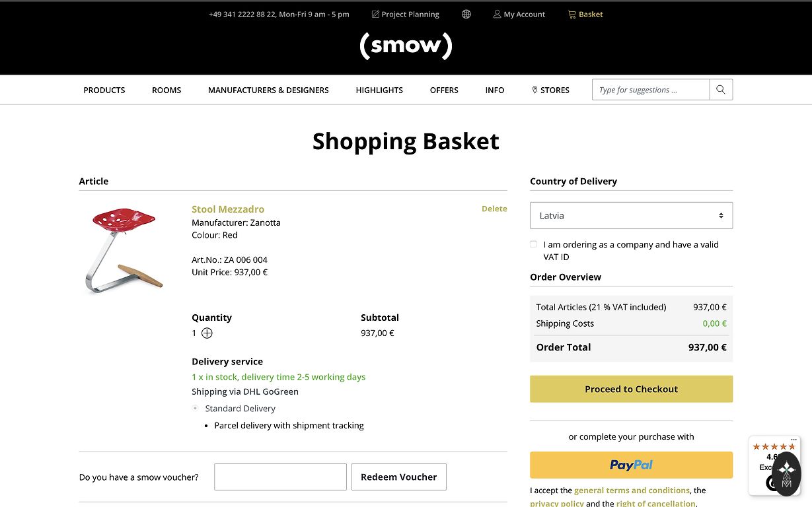Delete the Stool Mezzadro from basket

[x=494, y=209]
